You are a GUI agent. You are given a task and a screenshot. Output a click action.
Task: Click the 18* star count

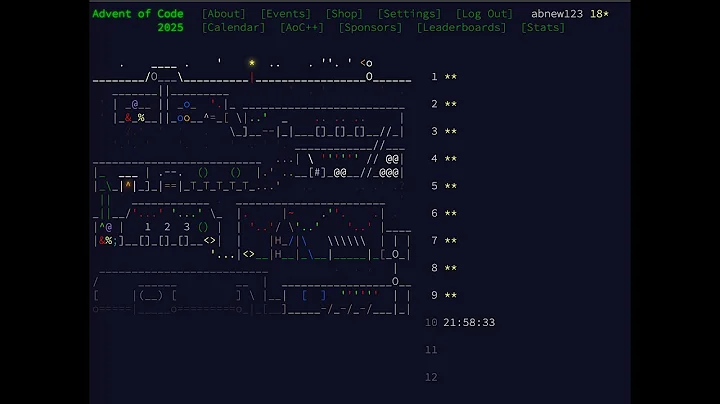click(599, 14)
